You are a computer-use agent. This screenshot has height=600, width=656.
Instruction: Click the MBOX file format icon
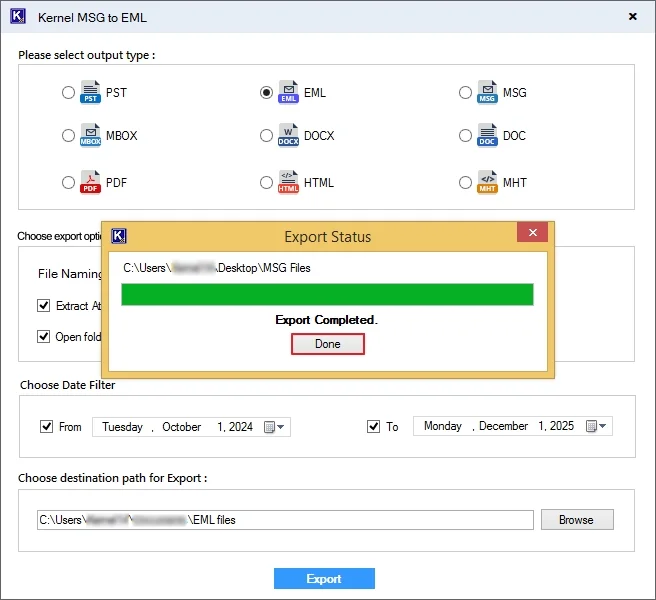[x=90, y=136]
